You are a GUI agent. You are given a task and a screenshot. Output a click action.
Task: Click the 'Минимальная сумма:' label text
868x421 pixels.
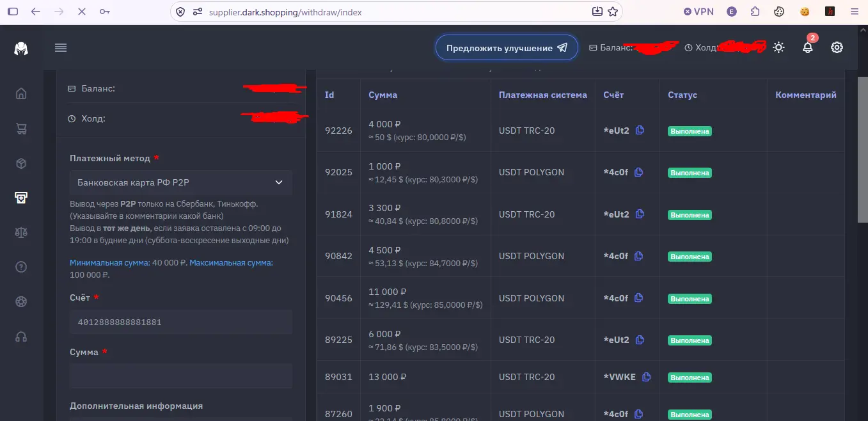(109, 262)
